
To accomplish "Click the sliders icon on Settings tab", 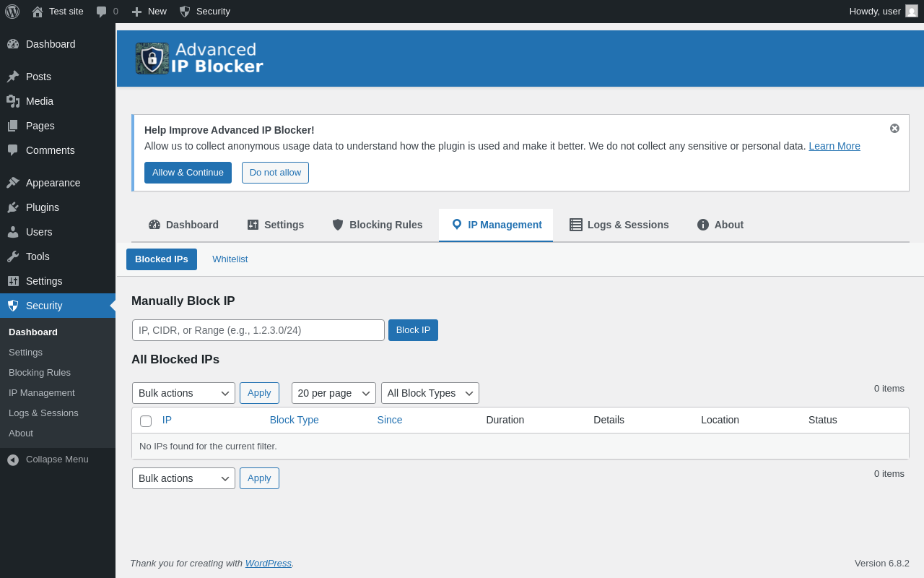I will pos(253,225).
